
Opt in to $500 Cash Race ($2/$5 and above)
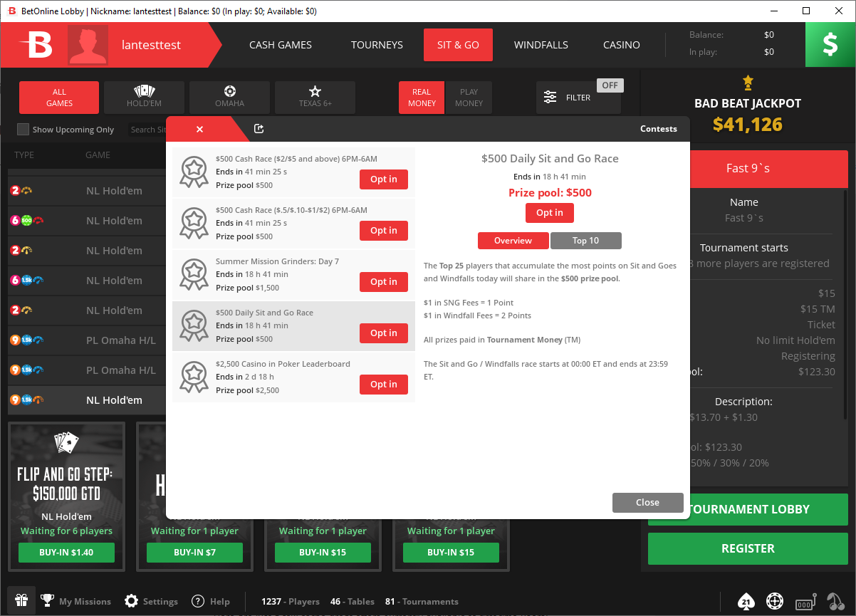tap(384, 179)
